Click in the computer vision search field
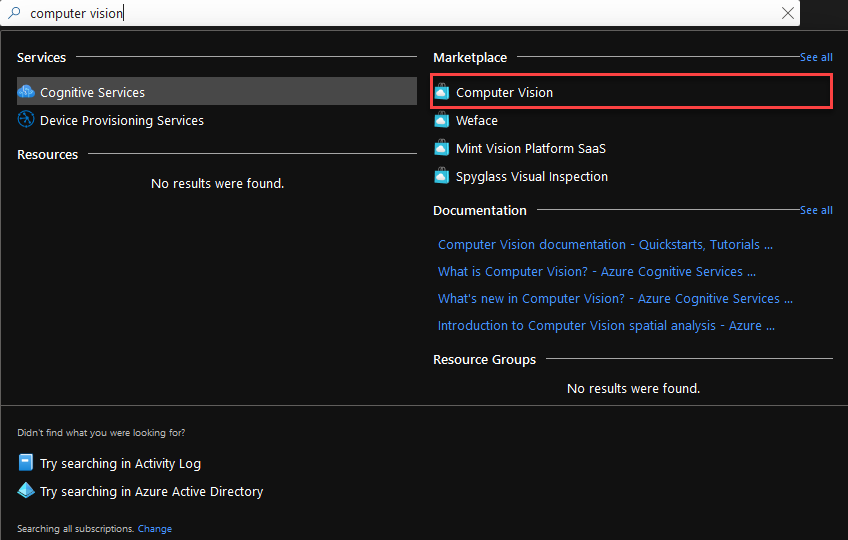The height and width of the screenshot is (540, 848). pos(400,13)
